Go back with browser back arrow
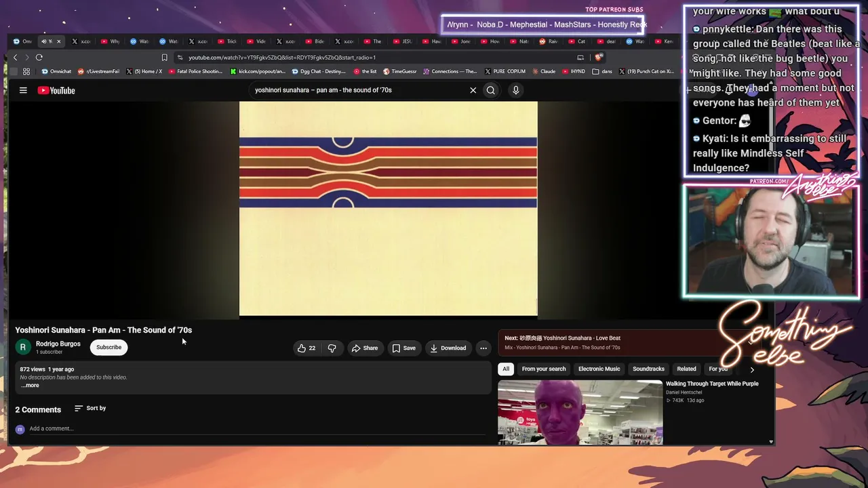Viewport: 868px width, 488px height. coord(15,58)
